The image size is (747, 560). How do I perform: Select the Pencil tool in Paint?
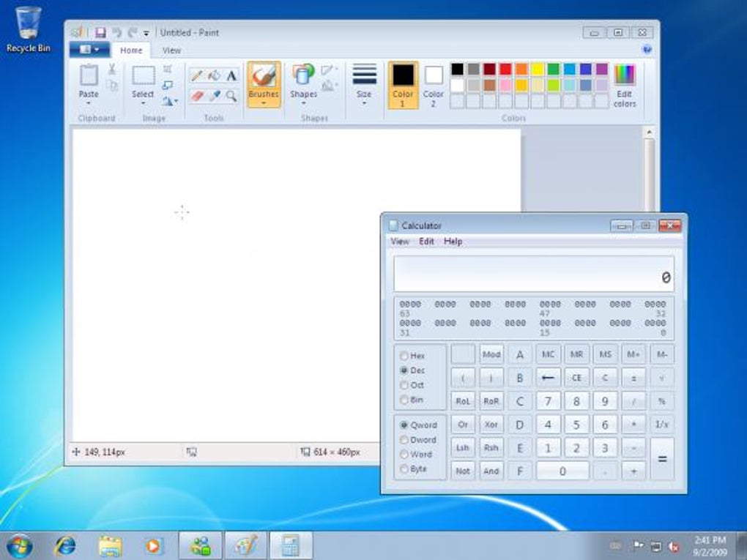(196, 73)
